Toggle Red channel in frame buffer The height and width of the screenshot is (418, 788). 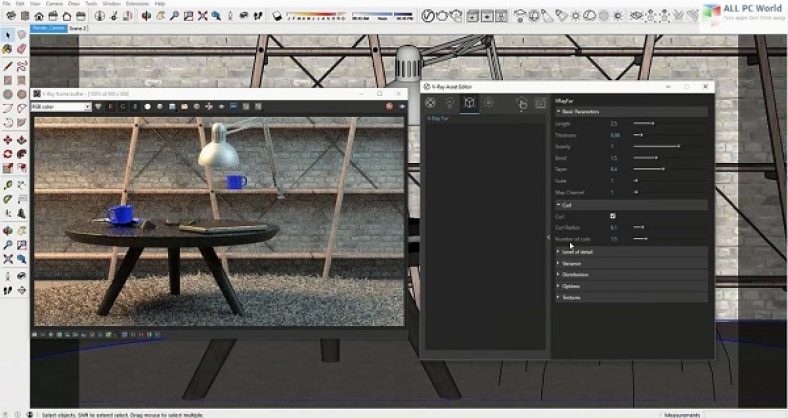coord(111,107)
